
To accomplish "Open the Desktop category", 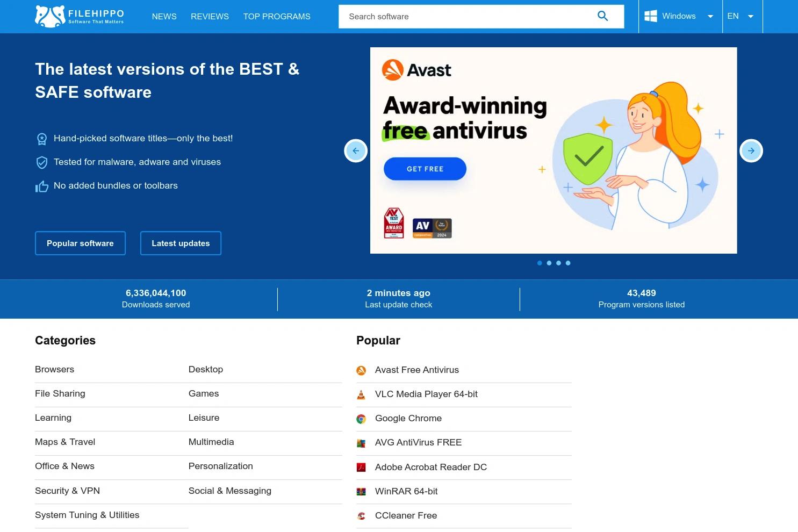I will tap(206, 370).
